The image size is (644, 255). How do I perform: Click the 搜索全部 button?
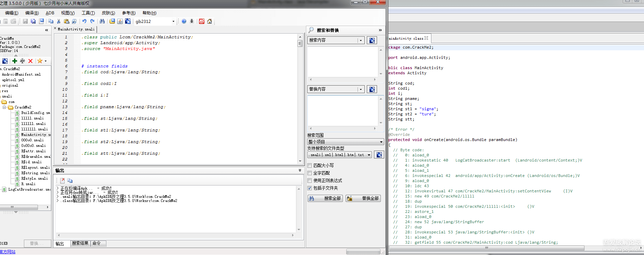point(325,198)
